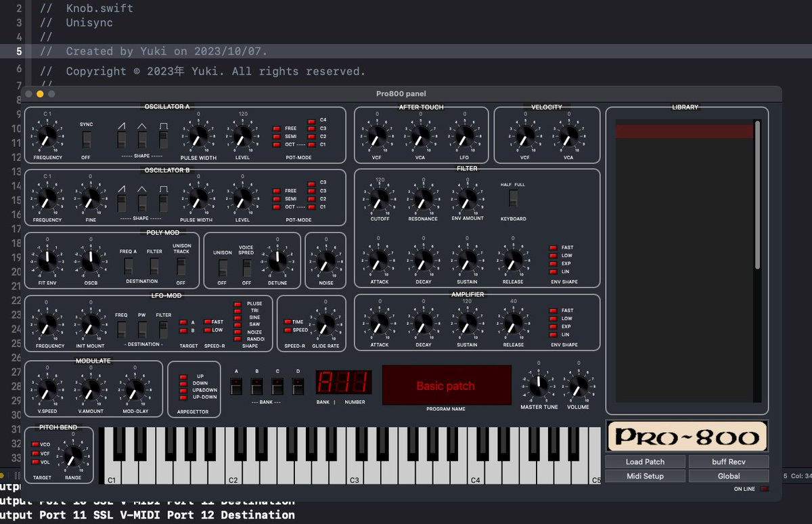
Task: Toggle Poly Mod FREQ A destination switch
Action: coord(129,266)
